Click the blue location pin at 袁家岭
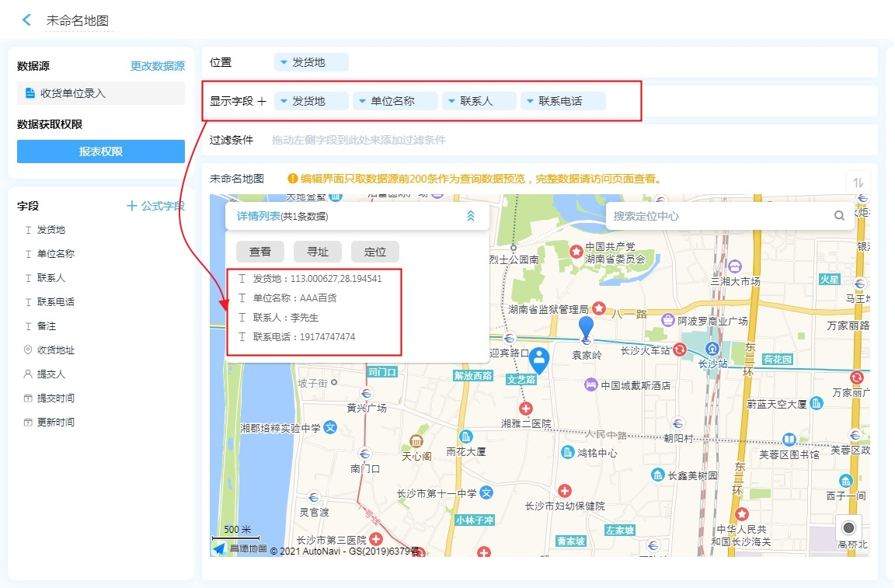 pyautogui.click(x=587, y=329)
